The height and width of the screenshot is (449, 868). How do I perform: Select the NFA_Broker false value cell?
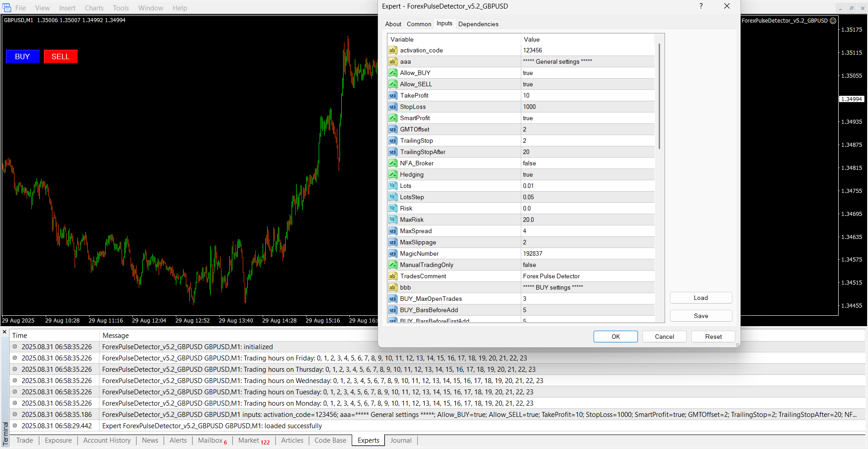588,163
